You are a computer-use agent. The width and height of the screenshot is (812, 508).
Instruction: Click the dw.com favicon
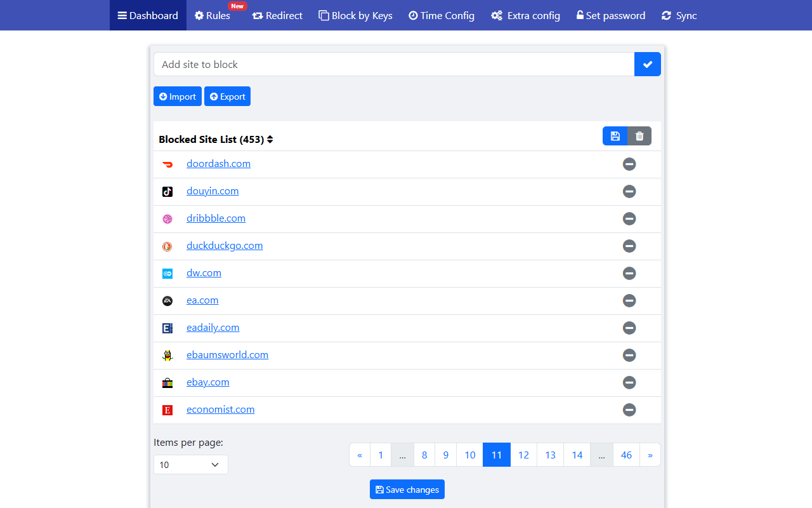(x=167, y=274)
